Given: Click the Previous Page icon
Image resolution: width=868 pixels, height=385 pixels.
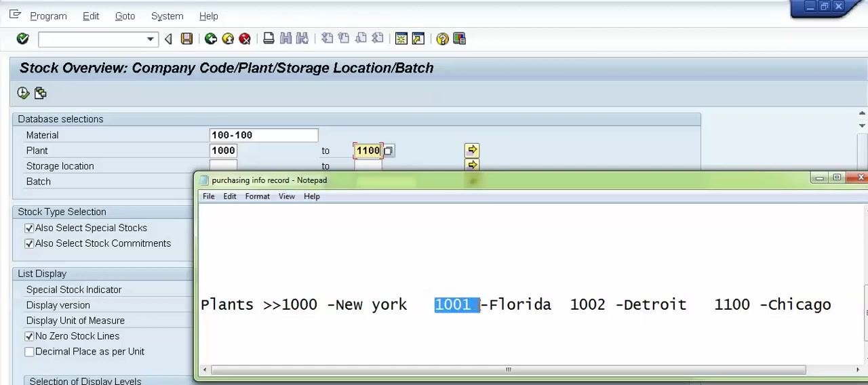Looking at the screenshot, I should (344, 39).
